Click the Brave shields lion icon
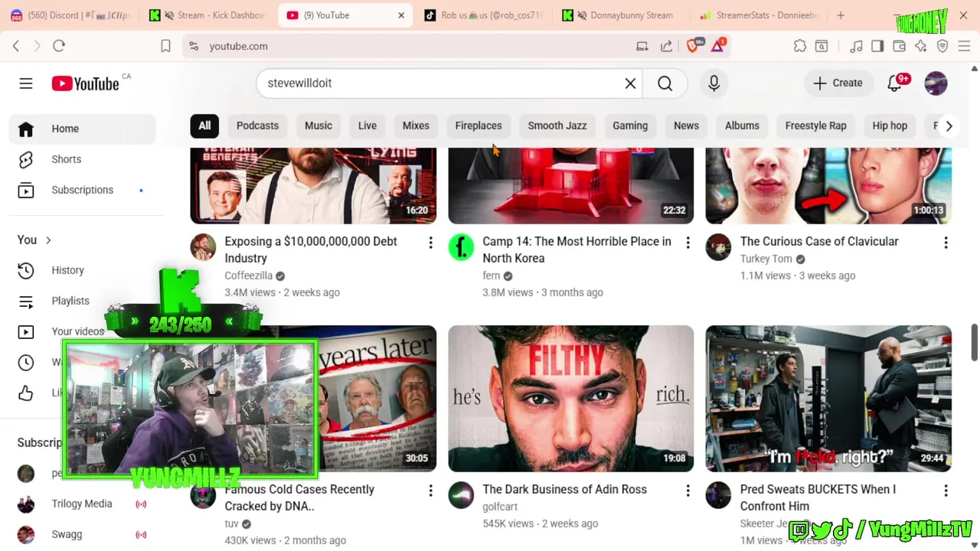The image size is (980, 551). [x=694, y=46]
